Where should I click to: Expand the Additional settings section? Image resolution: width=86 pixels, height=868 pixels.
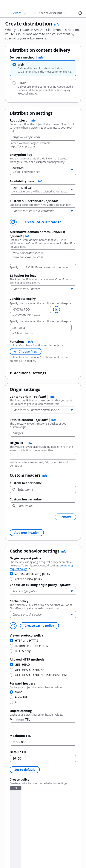[x=28, y=373]
